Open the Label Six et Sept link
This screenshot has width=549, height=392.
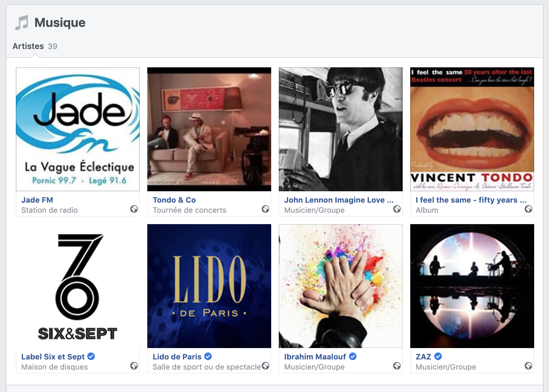click(x=53, y=357)
